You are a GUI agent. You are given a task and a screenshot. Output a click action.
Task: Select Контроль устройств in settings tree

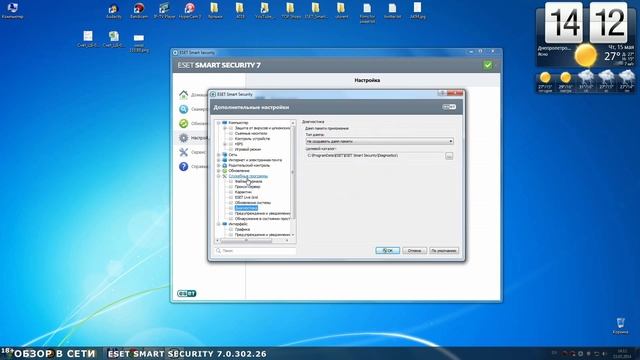pos(252,139)
